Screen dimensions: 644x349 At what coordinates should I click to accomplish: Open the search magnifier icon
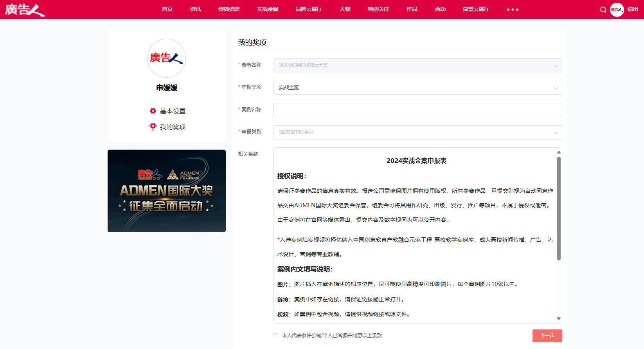[603, 10]
